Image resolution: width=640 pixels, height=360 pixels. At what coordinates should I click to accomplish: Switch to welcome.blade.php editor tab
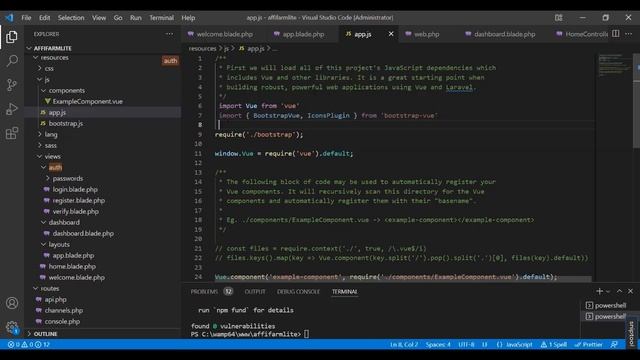tap(221, 34)
